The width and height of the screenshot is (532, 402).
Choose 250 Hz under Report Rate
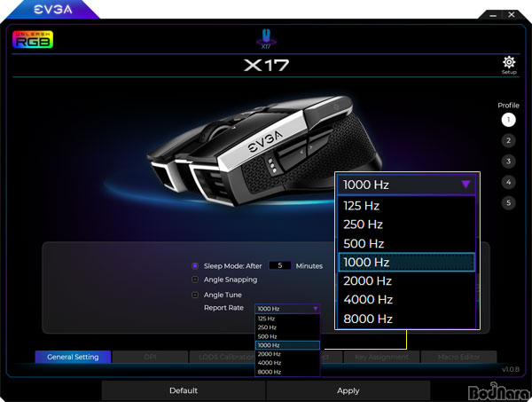pos(287,327)
